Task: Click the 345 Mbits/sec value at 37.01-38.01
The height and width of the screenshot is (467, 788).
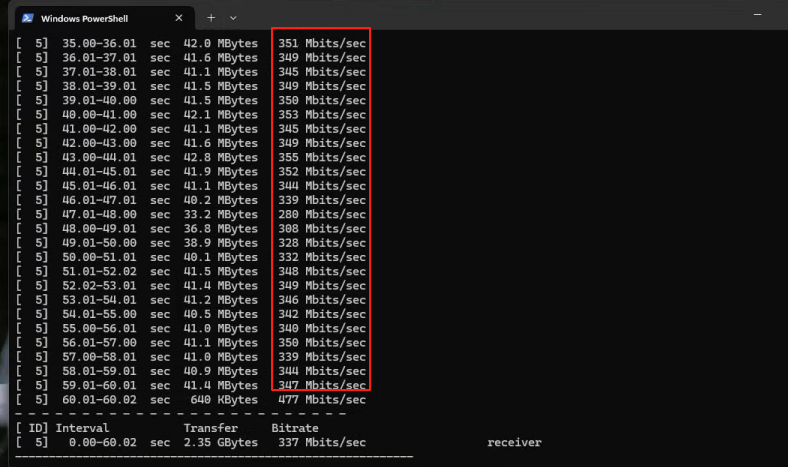Action: coord(322,72)
